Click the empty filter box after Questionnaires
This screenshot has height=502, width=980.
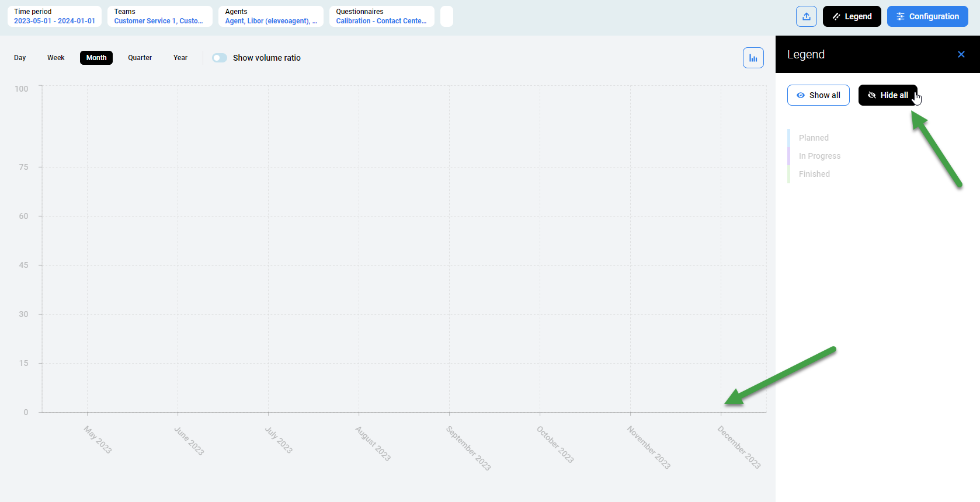point(446,16)
